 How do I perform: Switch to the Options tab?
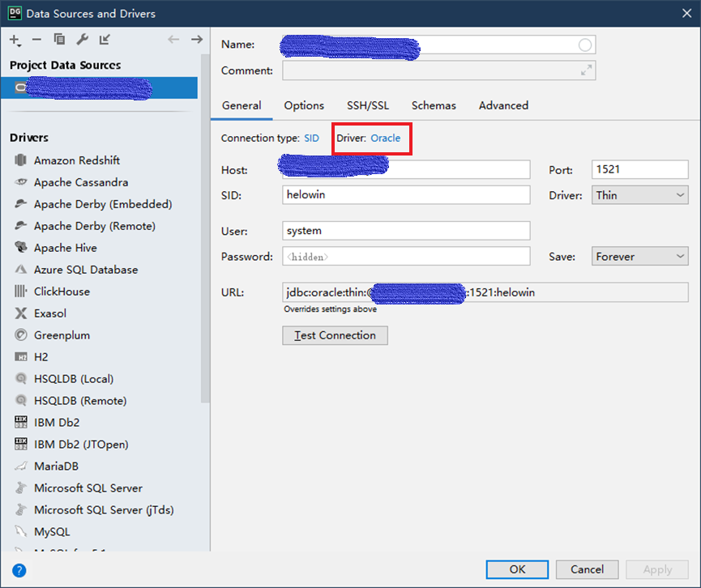(x=304, y=105)
